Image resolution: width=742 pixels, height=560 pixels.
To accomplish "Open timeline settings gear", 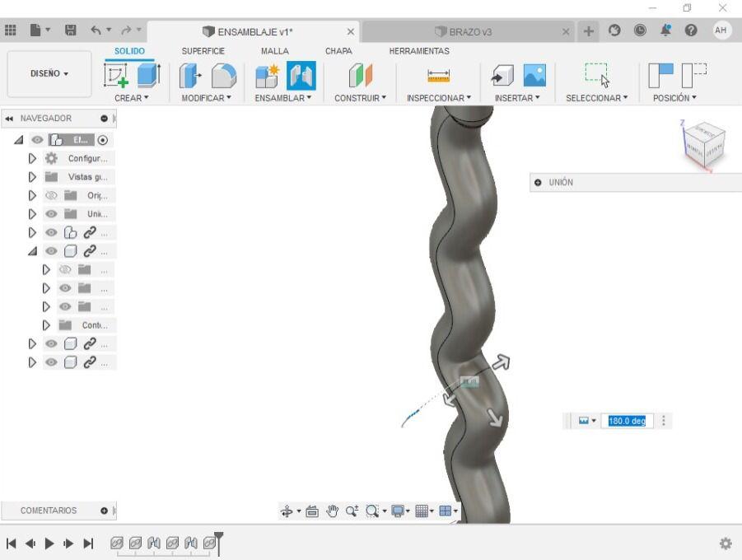I will [726, 544].
